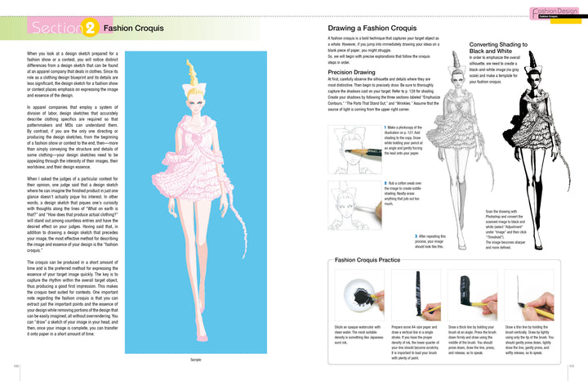Click step 2 text "Rub a cotton swab"

(x=403, y=194)
